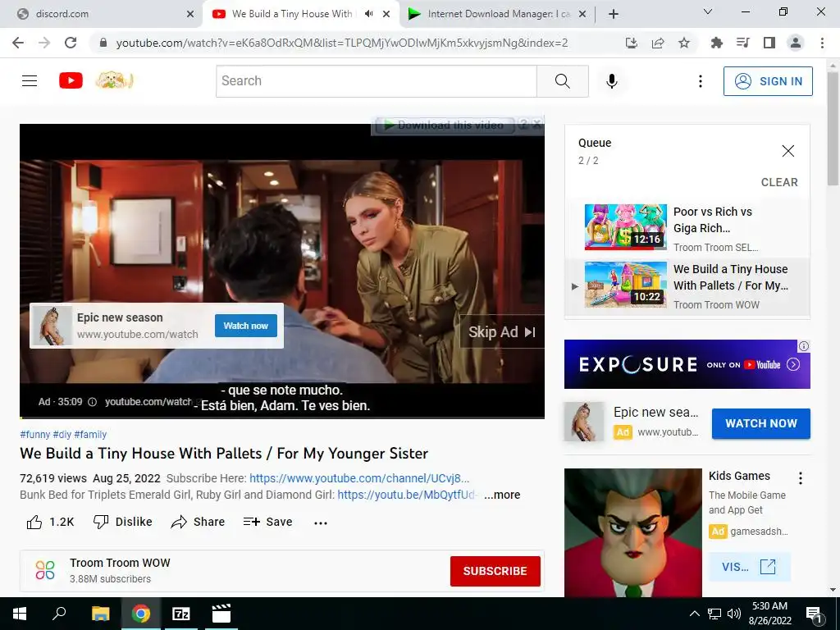The width and height of the screenshot is (840, 630).
Task: Show hidden system tray icons
Action: pyautogui.click(x=694, y=614)
